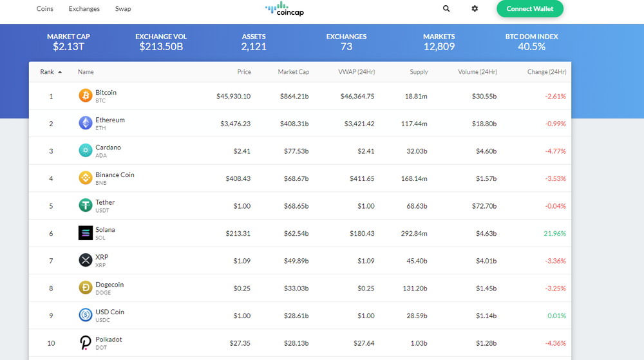Open the search magnifier icon

[x=446, y=8]
